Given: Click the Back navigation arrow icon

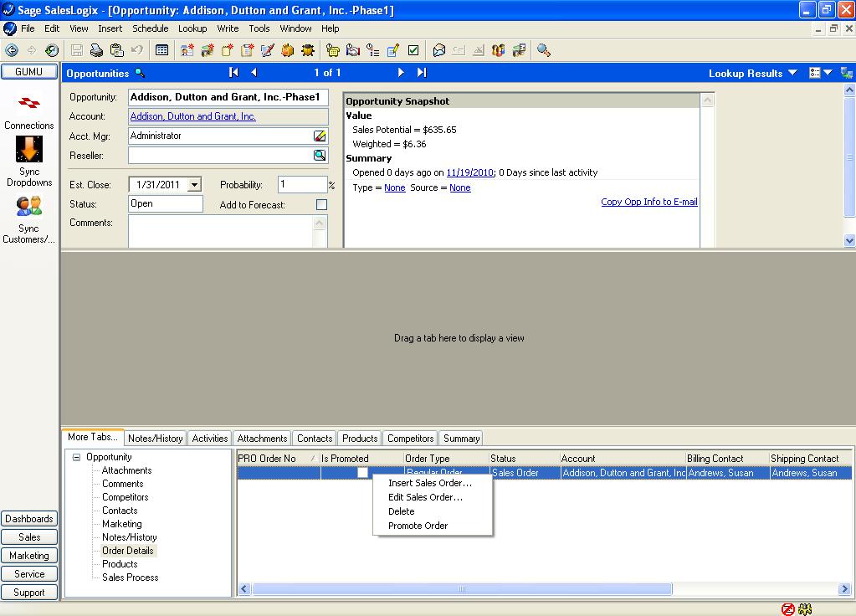Looking at the screenshot, I should pyautogui.click(x=12, y=51).
